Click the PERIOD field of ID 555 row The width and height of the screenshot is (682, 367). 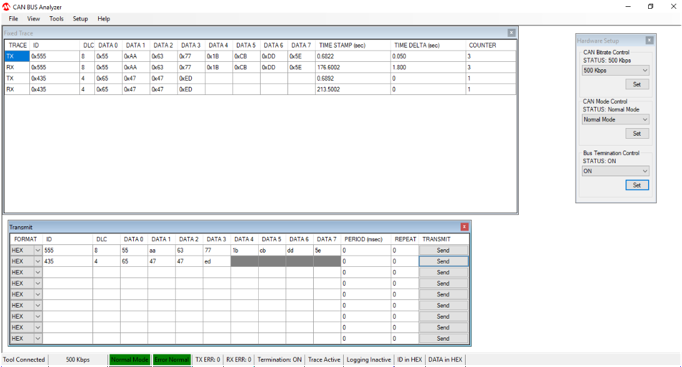click(366, 250)
